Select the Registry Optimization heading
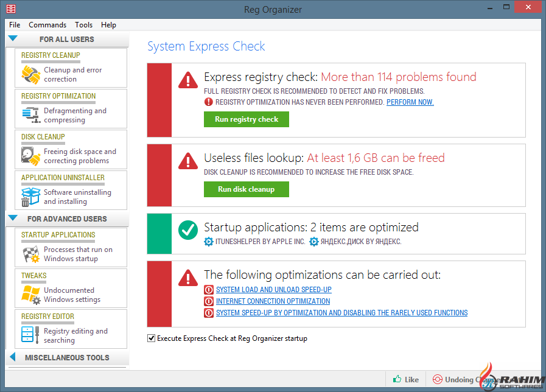Screen dimensions: 546x392 58,96
